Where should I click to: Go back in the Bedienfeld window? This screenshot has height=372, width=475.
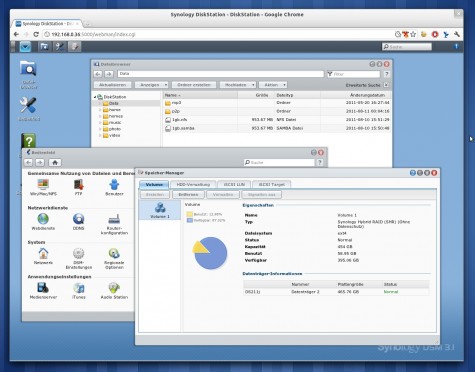[x=29, y=162]
